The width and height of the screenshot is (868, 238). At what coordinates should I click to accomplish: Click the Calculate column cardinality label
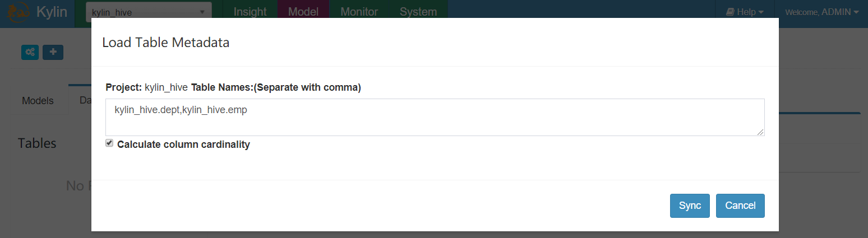[183, 144]
